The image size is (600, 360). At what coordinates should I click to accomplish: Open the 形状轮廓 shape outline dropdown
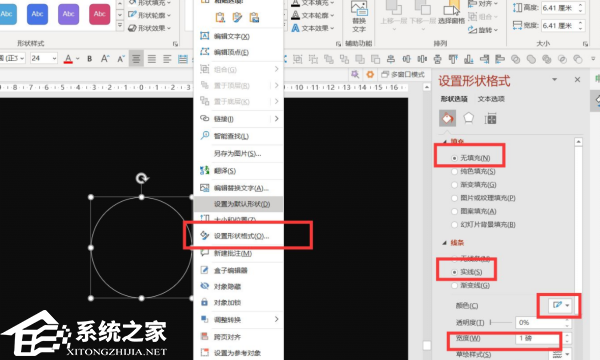149,15
